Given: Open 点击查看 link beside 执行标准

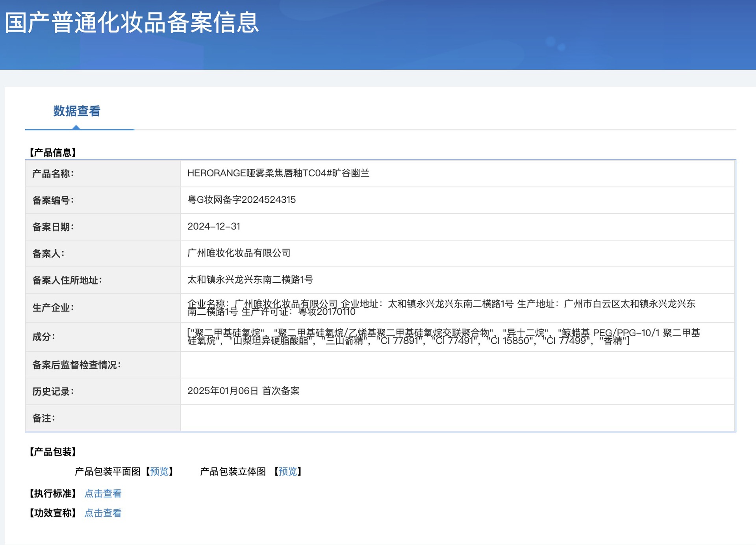Looking at the screenshot, I should click(x=103, y=493).
